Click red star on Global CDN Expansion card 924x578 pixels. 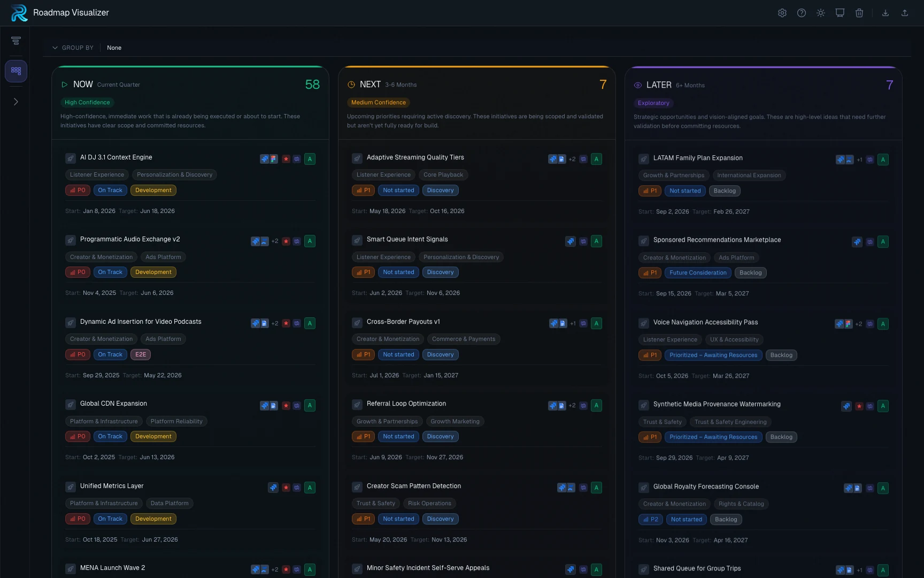coord(286,406)
